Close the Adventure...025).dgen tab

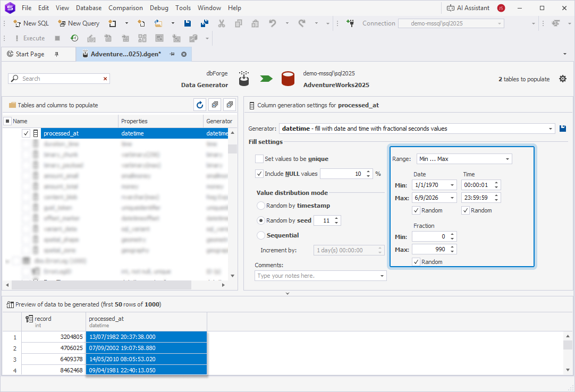pos(184,54)
